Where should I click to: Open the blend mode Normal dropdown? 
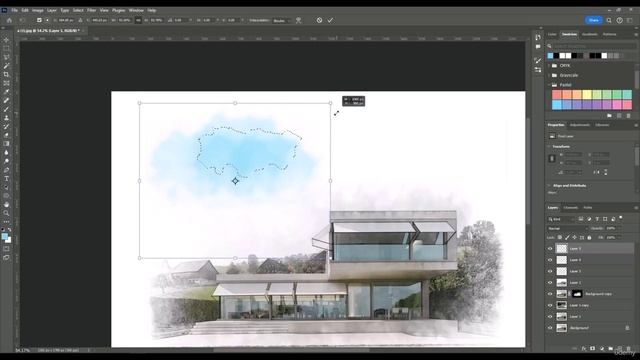click(x=567, y=229)
